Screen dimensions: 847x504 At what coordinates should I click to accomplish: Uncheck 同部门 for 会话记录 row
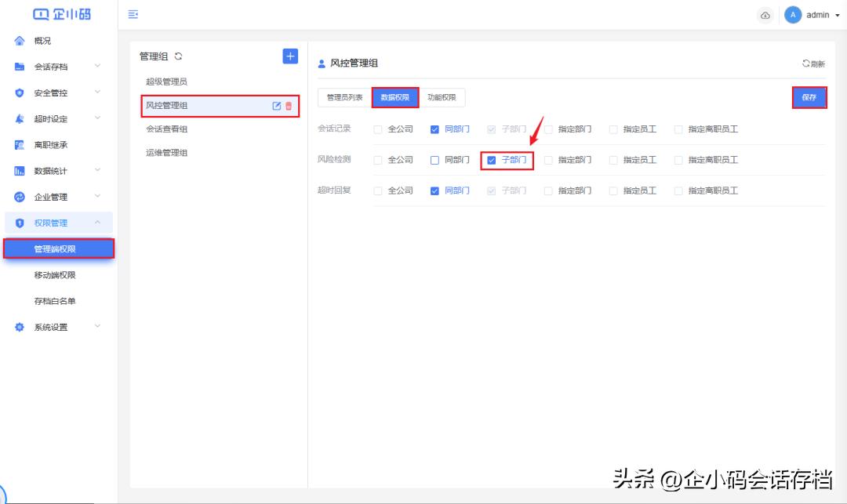[434, 129]
